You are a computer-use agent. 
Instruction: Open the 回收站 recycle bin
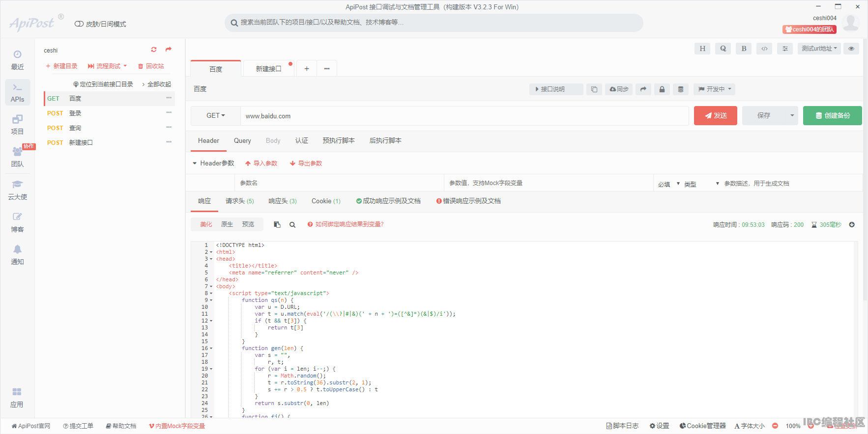point(151,66)
